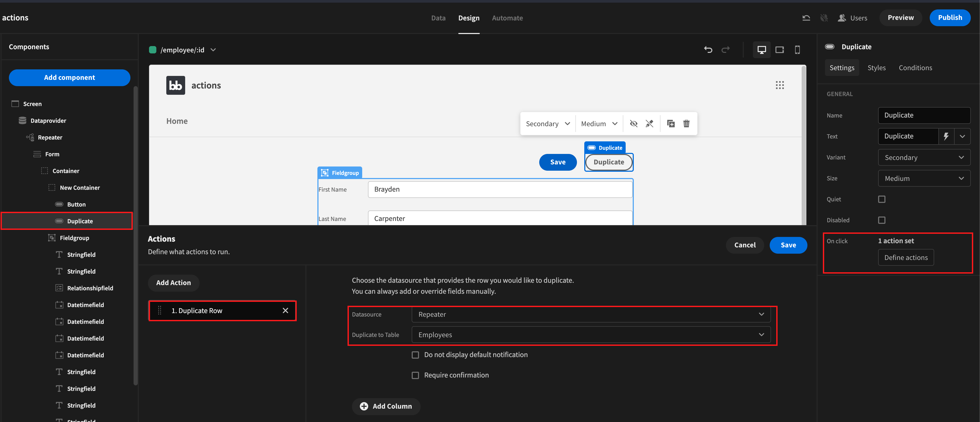Check the Disabled checkbox
This screenshot has height=422, width=980.
pos(882,220)
